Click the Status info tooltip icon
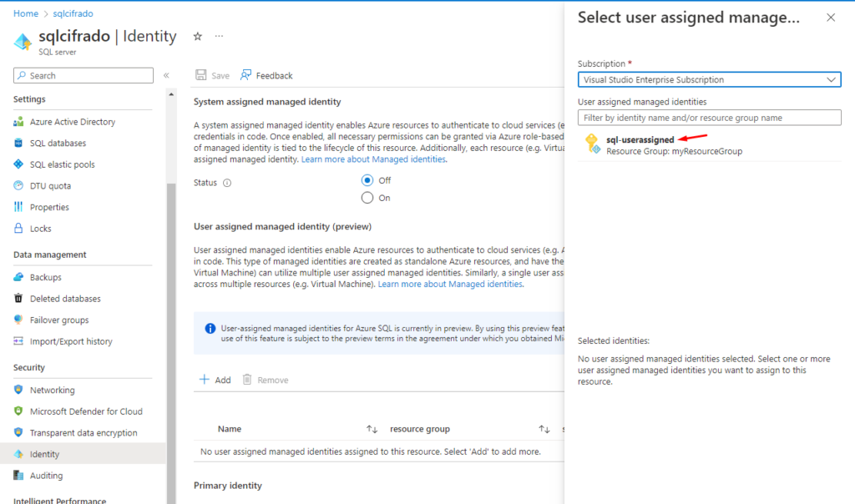This screenshot has width=855, height=504. click(227, 183)
